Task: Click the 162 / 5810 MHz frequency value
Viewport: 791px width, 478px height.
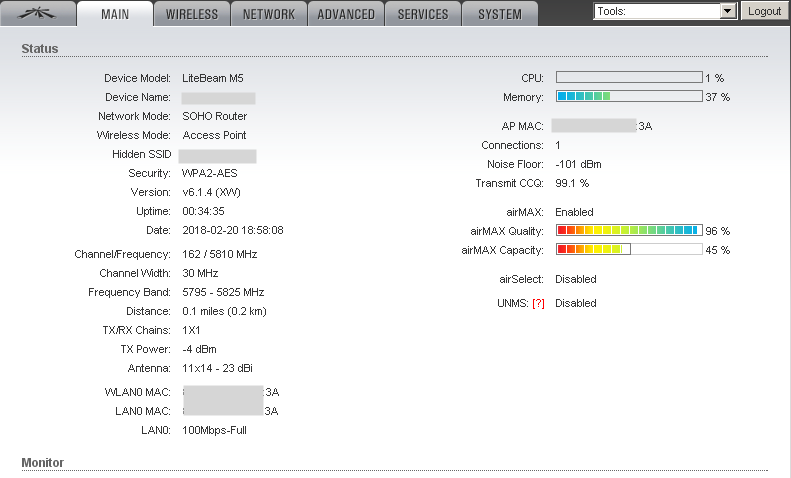Action: 219,254
